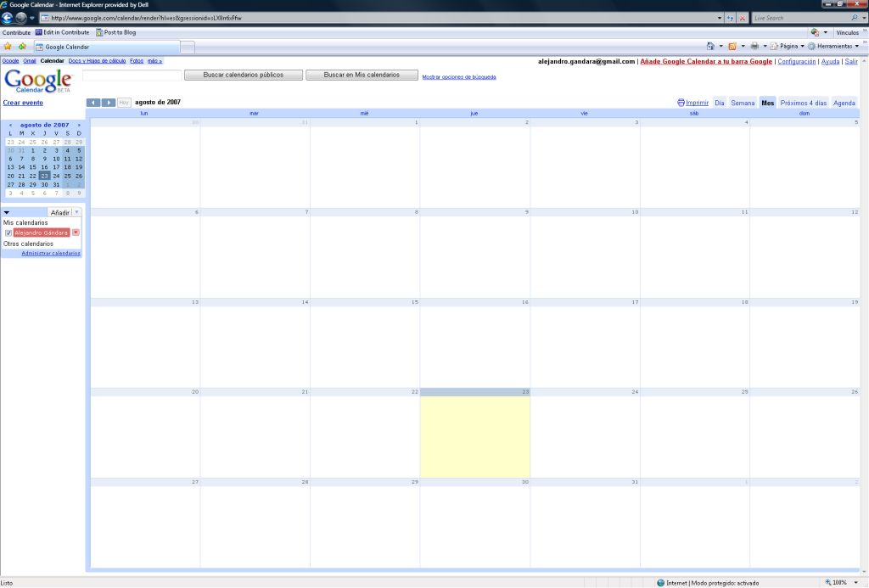Click the Post to Blog toolbar button

click(x=115, y=33)
